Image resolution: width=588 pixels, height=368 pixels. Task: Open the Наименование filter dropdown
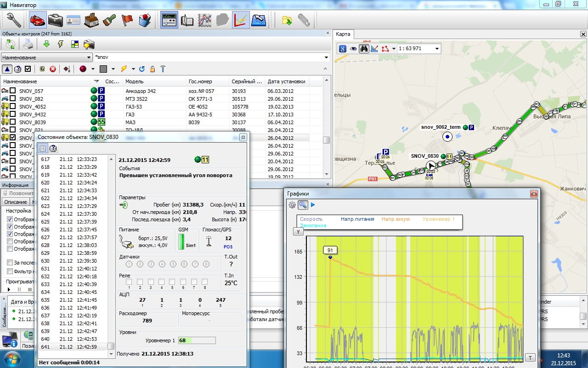pos(89,57)
